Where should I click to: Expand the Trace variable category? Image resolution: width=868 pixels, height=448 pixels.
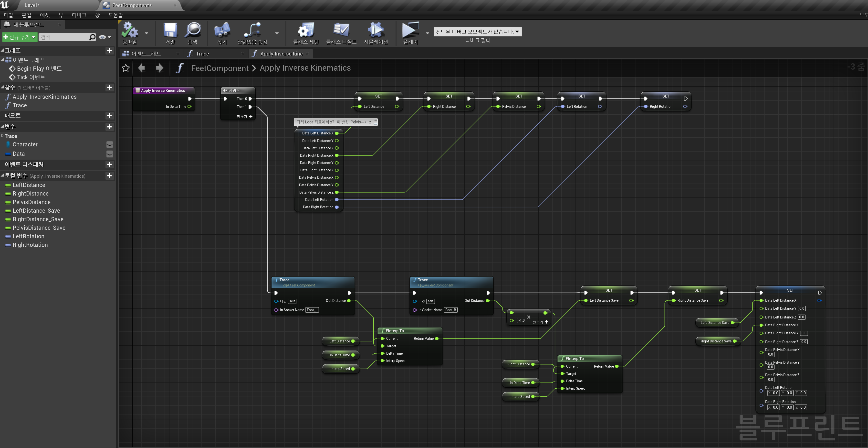[2, 136]
